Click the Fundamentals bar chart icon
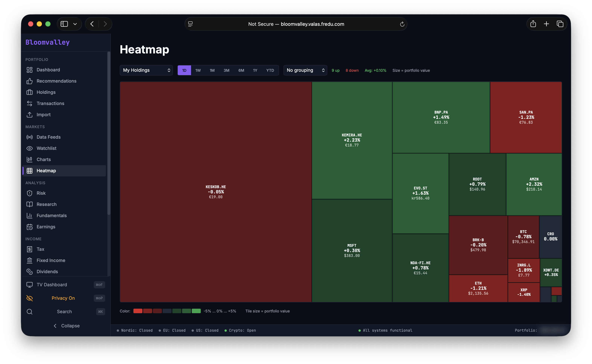Screen dimensions: 592x364 tap(29, 215)
